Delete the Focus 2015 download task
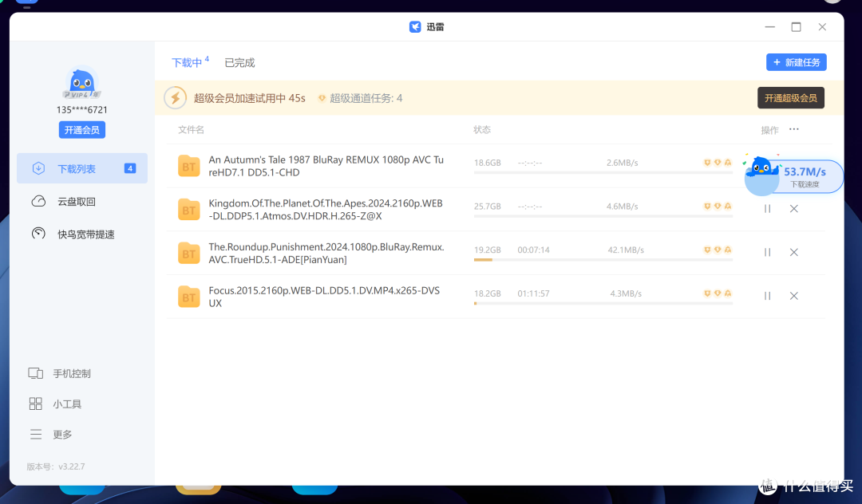Screen dimensions: 862x504 click(x=794, y=296)
